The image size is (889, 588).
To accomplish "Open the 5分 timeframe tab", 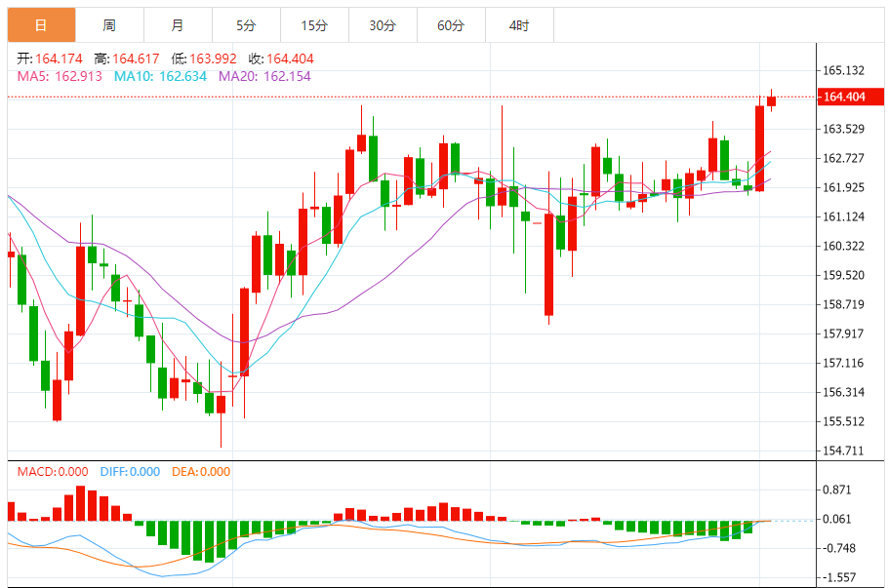I will (246, 25).
